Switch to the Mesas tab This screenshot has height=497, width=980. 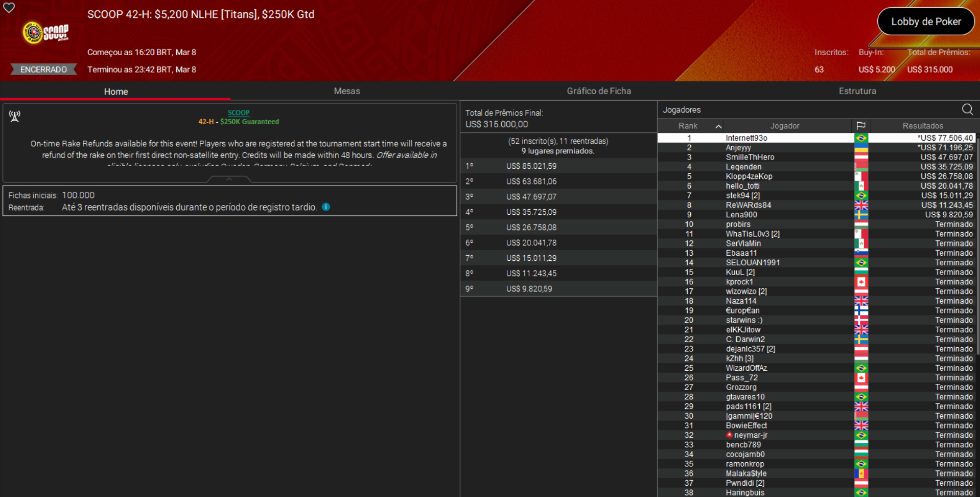(x=347, y=91)
